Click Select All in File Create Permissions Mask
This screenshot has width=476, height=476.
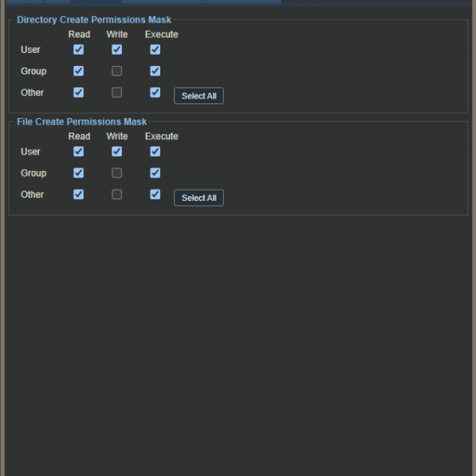199,198
